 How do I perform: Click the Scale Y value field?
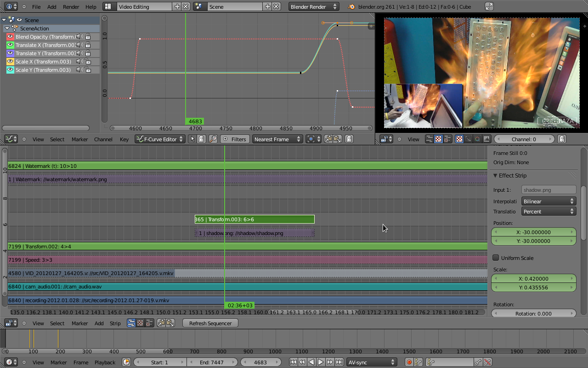[x=534, y=287]
